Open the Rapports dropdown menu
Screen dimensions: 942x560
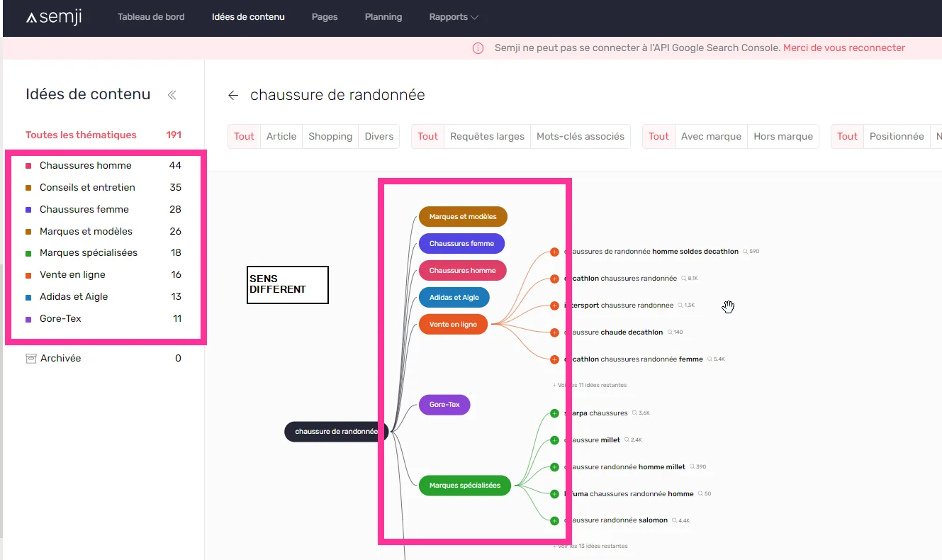[454, 17]
